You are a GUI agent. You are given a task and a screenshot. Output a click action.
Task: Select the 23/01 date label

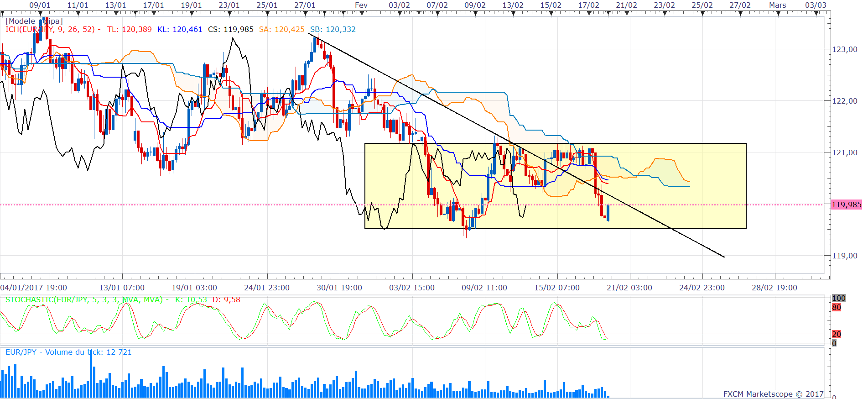click(x=229, y=5)
